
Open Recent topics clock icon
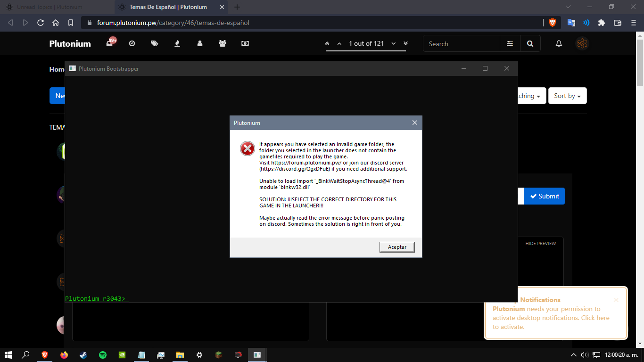132,43
